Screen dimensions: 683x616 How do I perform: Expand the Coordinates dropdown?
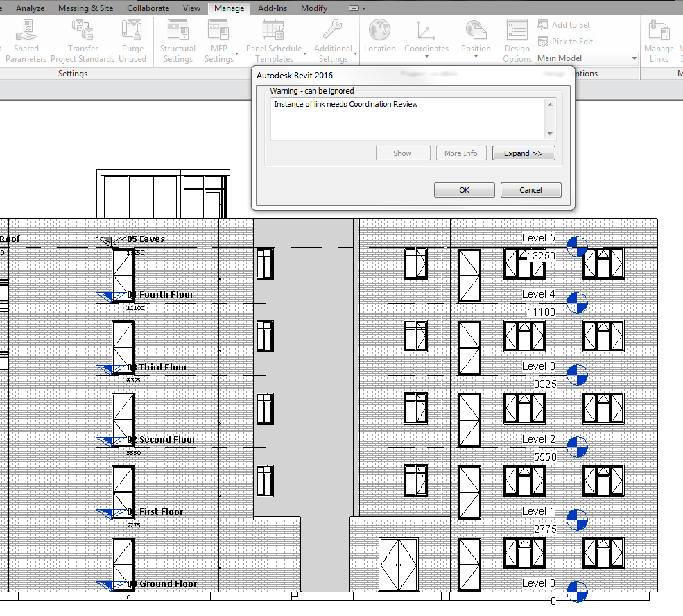426,57
